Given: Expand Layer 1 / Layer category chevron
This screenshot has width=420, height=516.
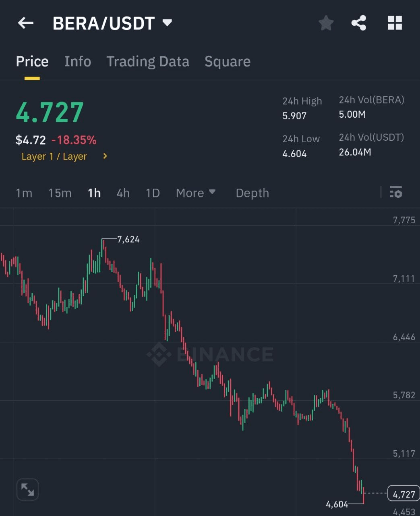Looking at the screenshot, I should [105, 156].
